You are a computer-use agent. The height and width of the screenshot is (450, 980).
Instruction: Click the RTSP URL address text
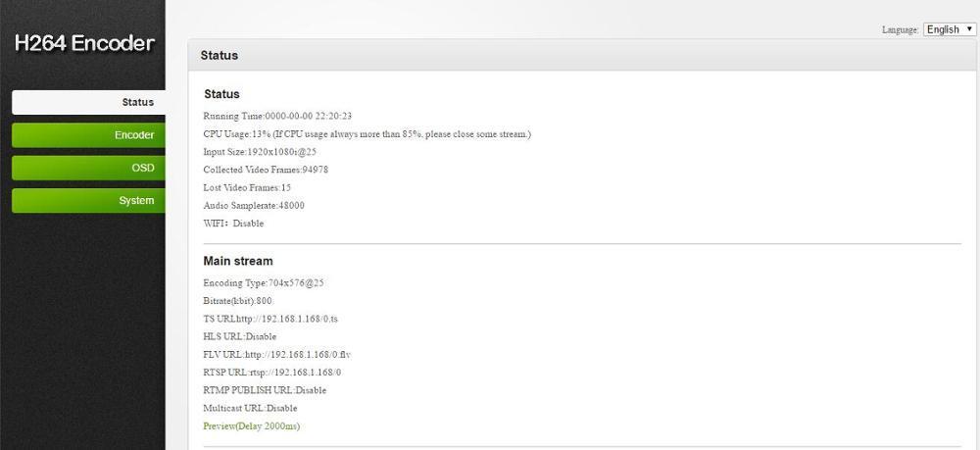pos(271,373)
